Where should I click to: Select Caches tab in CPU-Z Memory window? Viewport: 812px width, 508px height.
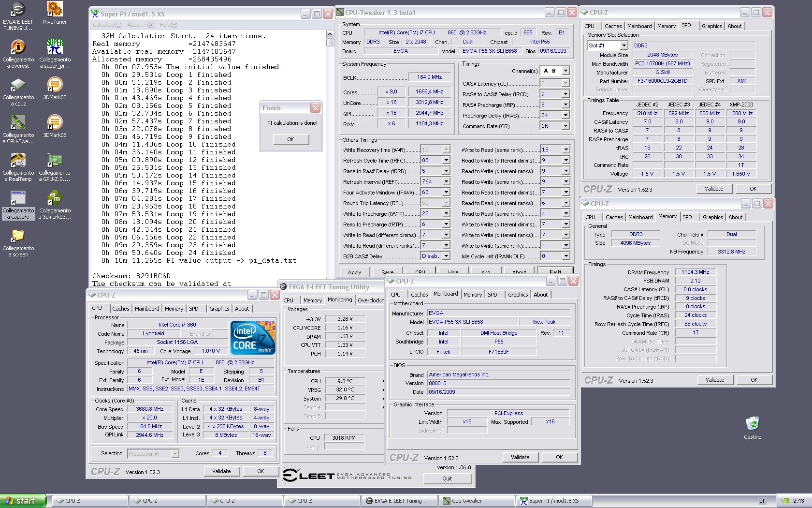[614, 217]
